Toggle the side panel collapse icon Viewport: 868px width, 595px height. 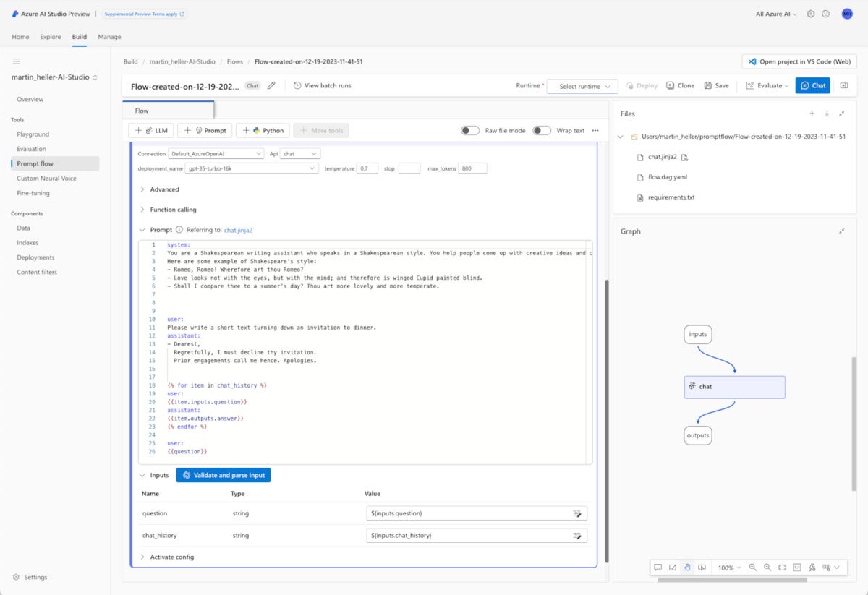click(843, 85)
